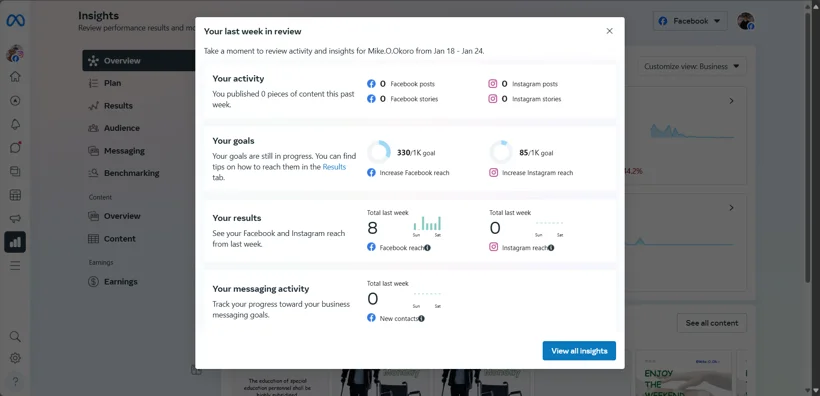The image size is (820, 396).
Task: Open the Settings gear icon
Action: tap(15, 358)
